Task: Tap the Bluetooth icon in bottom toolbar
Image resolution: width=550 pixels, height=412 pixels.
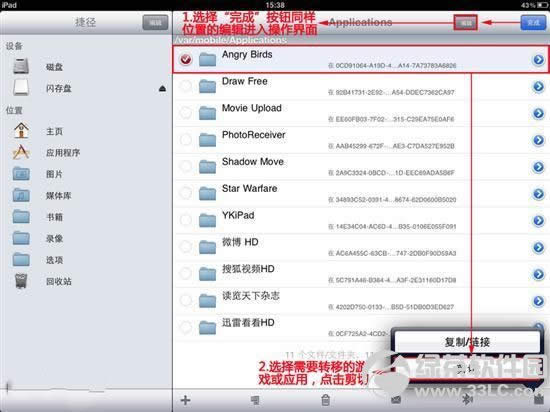Action: [467, 399]
